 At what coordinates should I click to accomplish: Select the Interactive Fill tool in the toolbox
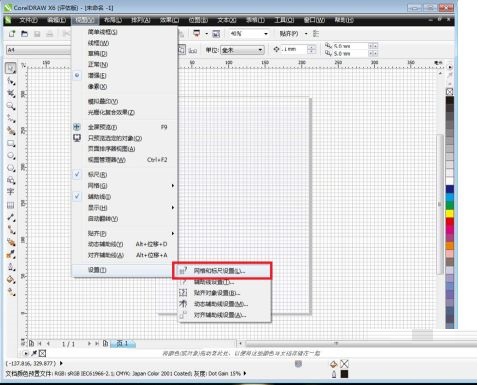pos(11,292)
